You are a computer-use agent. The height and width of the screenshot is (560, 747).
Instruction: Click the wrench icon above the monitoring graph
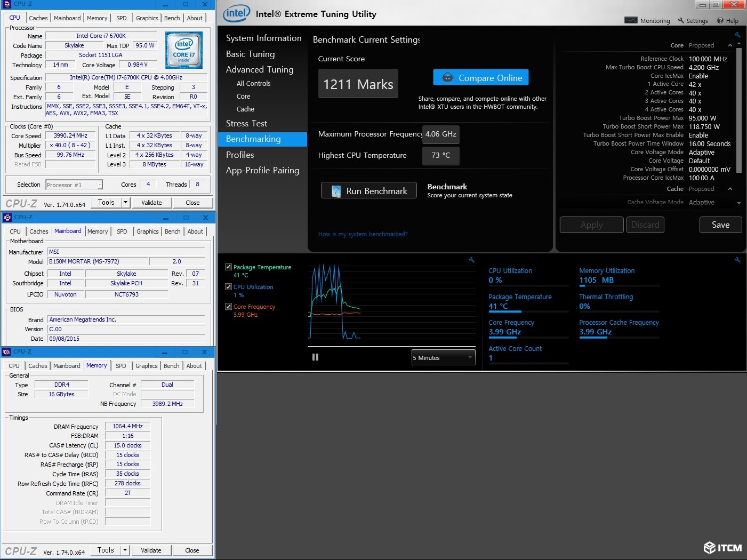[471, 260]
